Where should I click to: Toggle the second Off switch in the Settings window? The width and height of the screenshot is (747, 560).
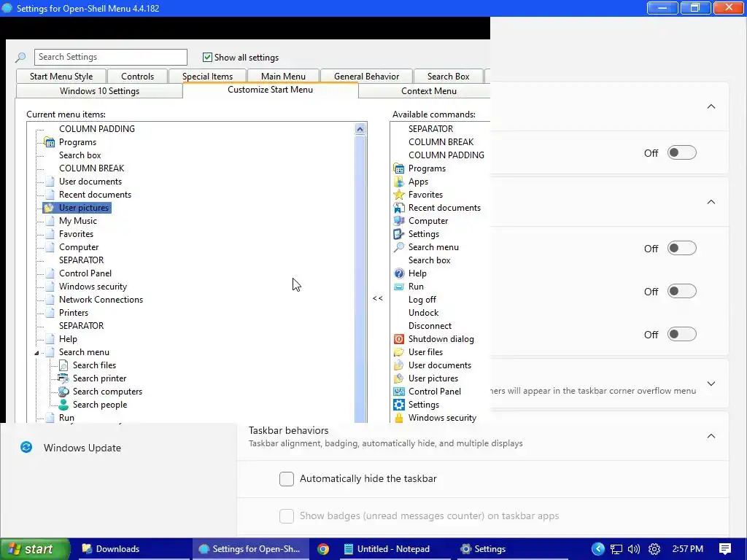pyautogui.click(x=682, y=248)
